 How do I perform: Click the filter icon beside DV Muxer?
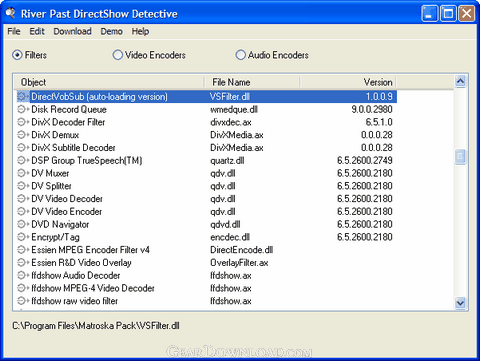tap(23, 173)
